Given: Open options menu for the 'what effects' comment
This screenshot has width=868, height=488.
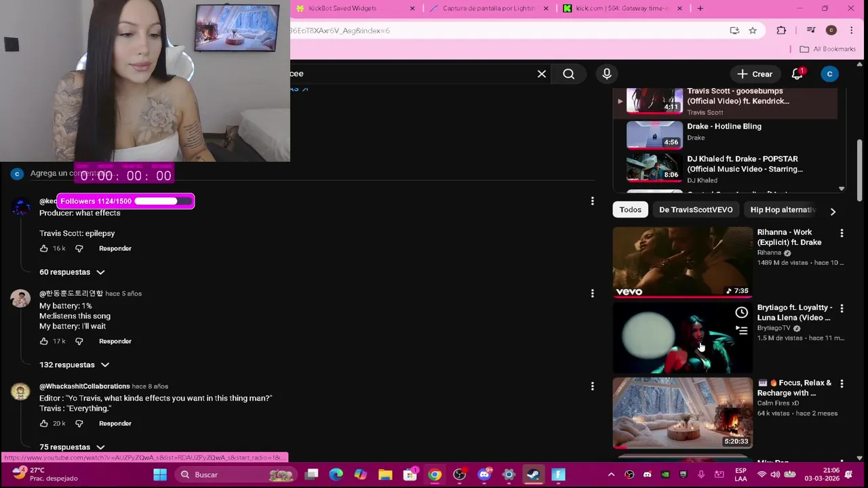Looking at the screenshot, I should tap(592, 201).
